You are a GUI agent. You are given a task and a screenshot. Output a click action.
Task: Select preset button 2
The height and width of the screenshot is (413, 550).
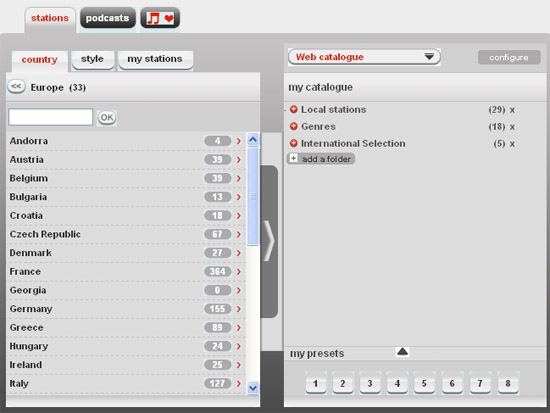pyautogui.click(x=343, y=383)
